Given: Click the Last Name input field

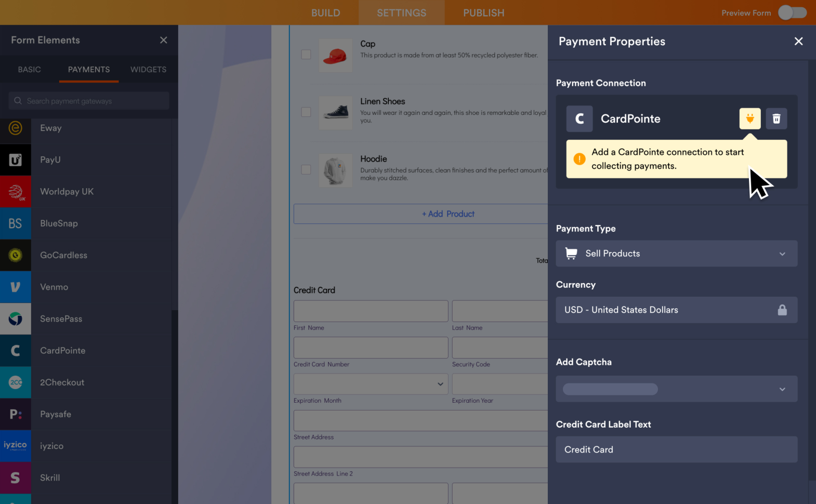Looking at the screenshot, I should pos(500,311).
